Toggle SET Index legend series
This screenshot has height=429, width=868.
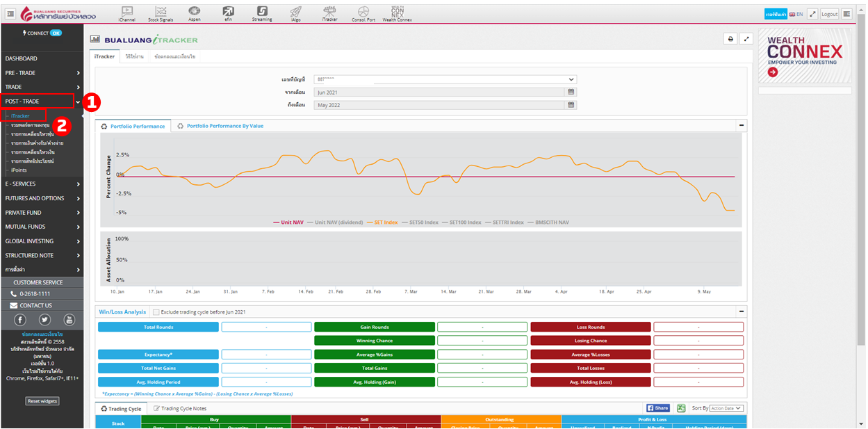click(382, 222)
